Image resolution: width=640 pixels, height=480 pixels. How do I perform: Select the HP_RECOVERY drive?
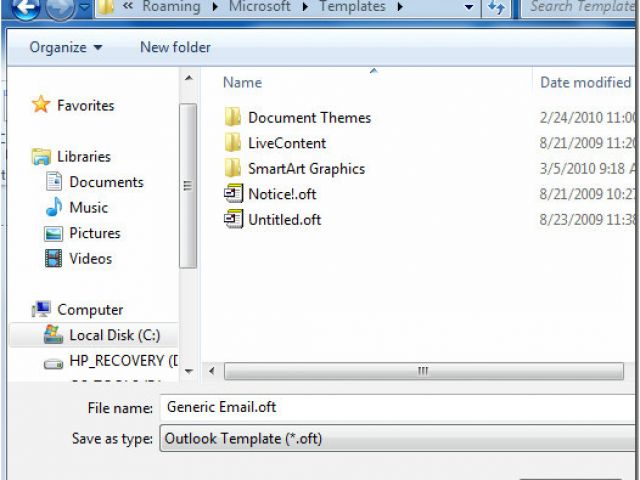point(124,361)
